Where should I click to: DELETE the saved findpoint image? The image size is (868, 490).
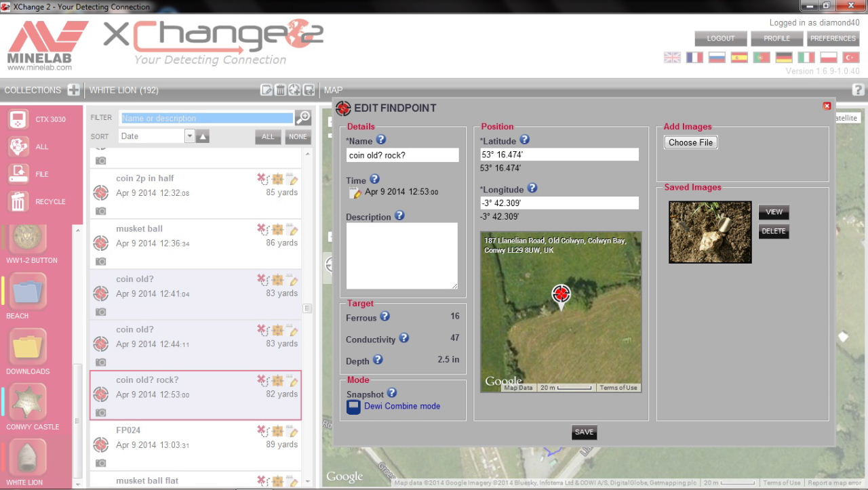tap(774, 231)
